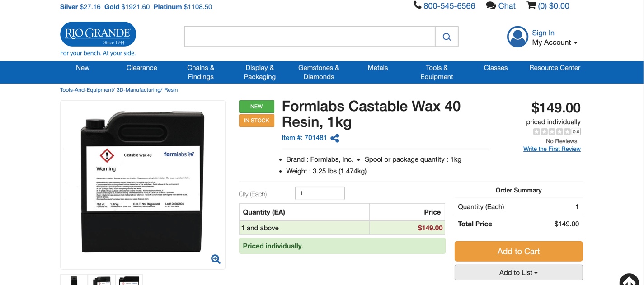Open the shopping cart icon

[531, 6]
